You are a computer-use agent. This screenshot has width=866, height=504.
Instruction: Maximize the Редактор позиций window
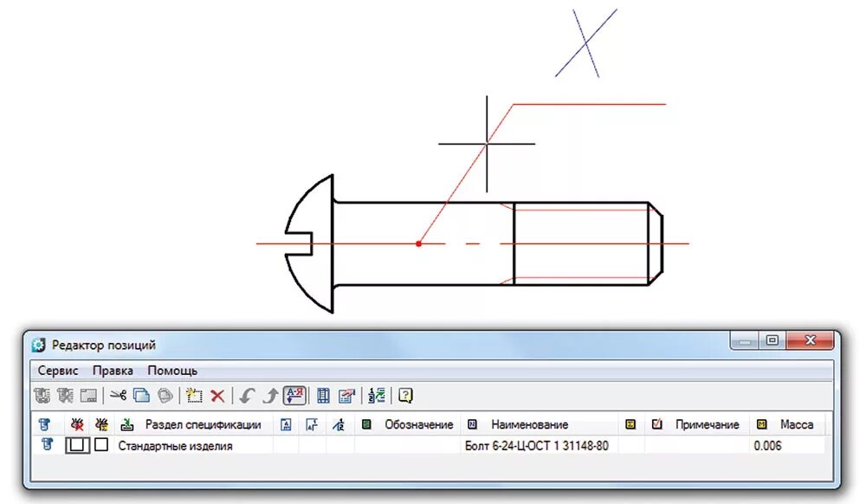(772, 340)
